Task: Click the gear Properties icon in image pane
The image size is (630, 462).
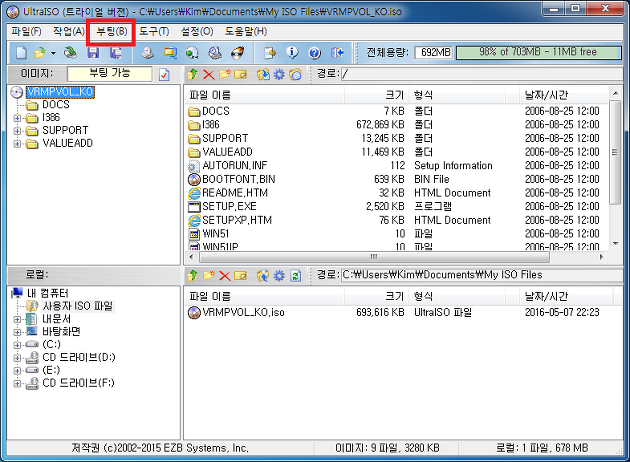Action: (279, 74)
